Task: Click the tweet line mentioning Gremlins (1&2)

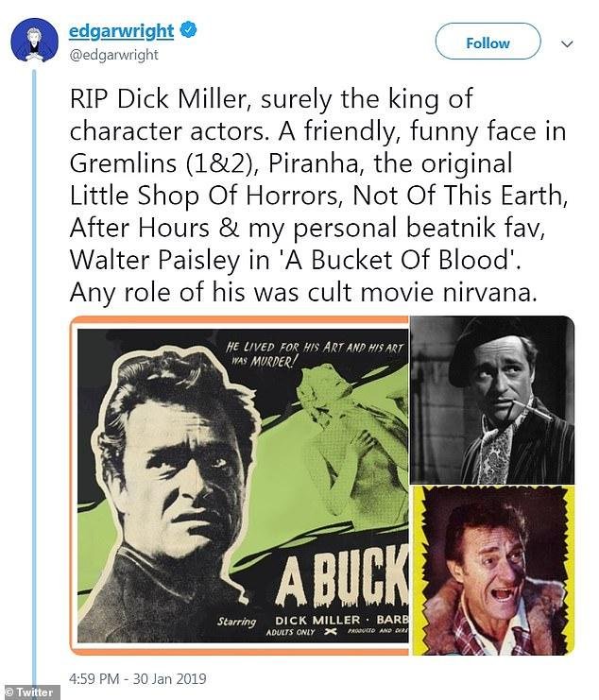Action: [x=291, y=163]
